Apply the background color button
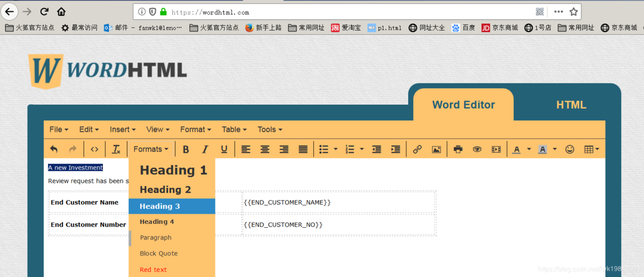 (543, 150)
